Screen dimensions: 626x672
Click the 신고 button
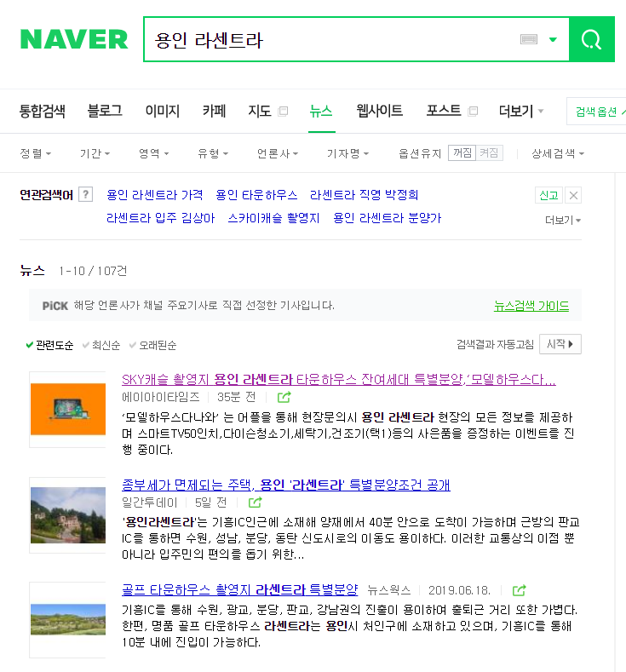pyautogui.click(x=548, y=195)
